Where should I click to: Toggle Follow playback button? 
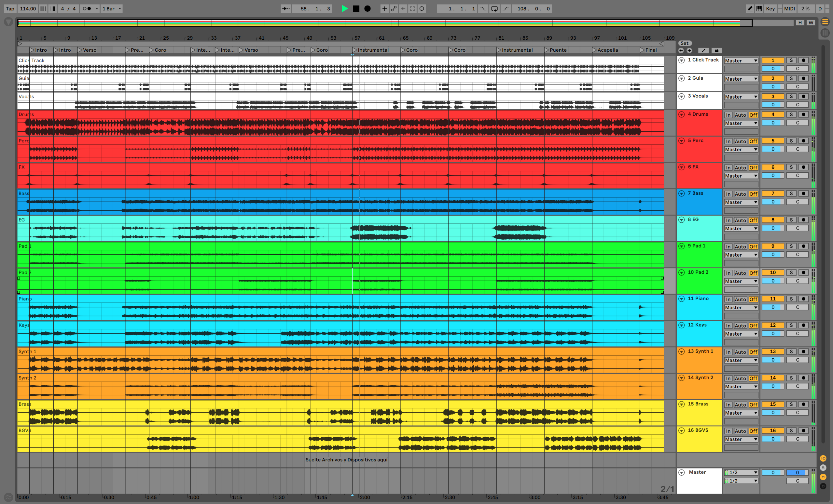[286, 9]
